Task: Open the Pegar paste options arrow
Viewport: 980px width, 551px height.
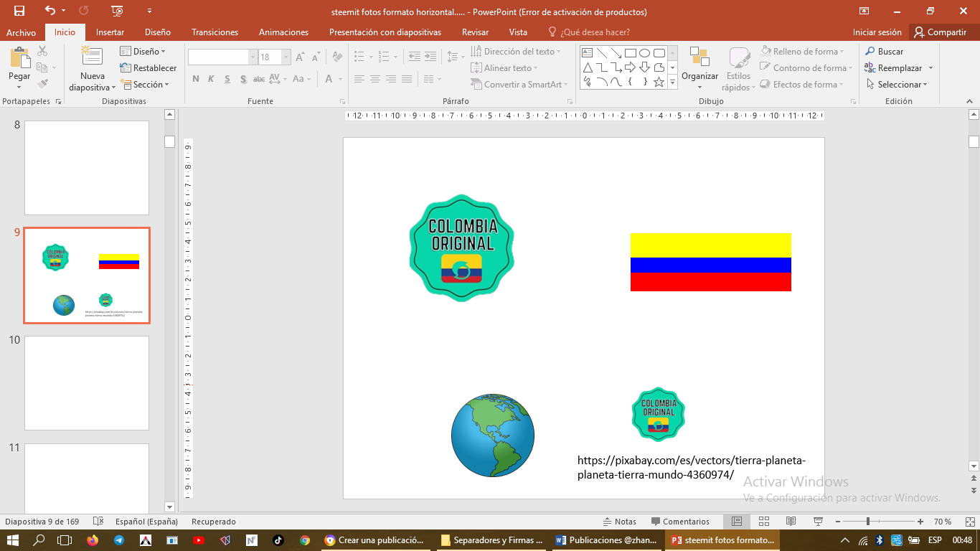Action: coord(19,85)
